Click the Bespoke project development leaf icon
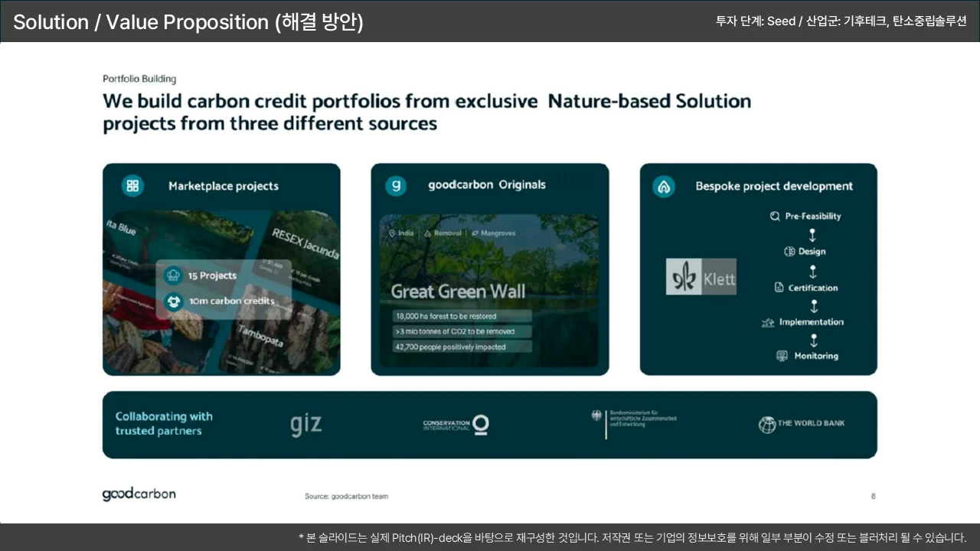 coord(664,187)
